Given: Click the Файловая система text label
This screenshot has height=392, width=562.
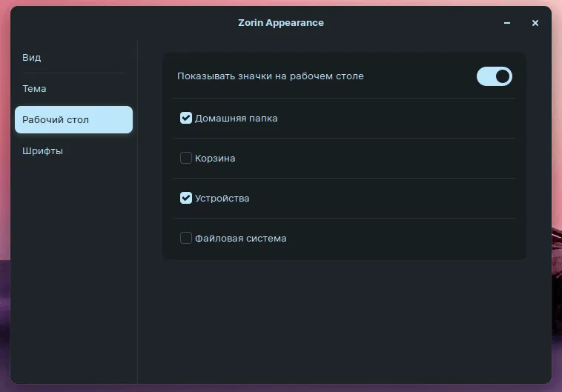Looking at the screenshot, I should [x=240, y=238].
